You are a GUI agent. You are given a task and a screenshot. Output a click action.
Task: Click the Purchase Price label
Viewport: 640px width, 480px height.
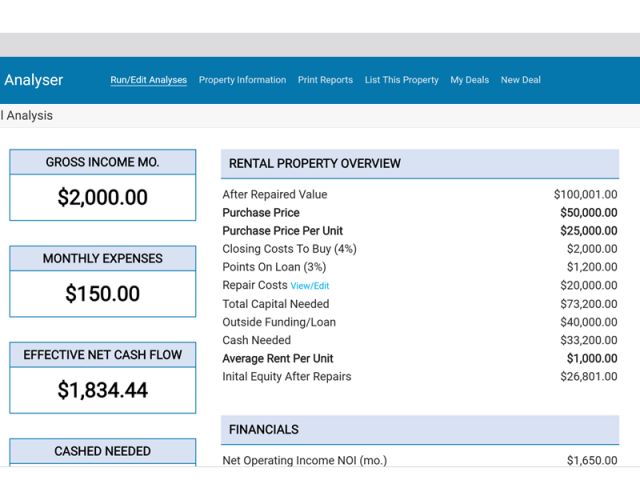coord(261,213)
